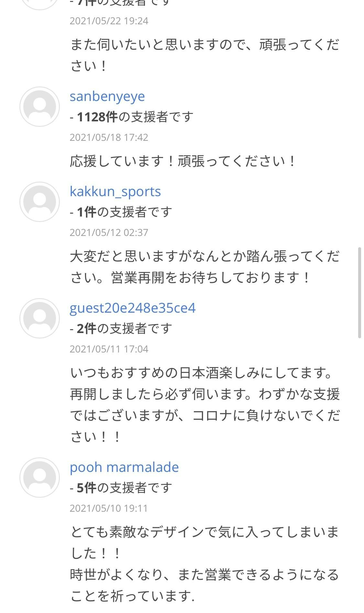Click the 2021/05/12 02:37 timestamp

coord(109,233)
